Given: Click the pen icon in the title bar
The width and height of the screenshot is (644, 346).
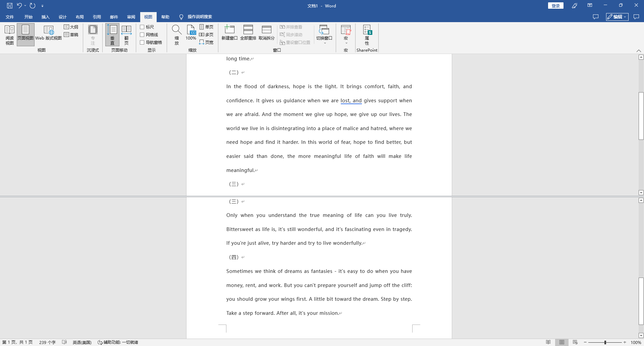Looking at the screenshot, I should [x=575, y=6].
